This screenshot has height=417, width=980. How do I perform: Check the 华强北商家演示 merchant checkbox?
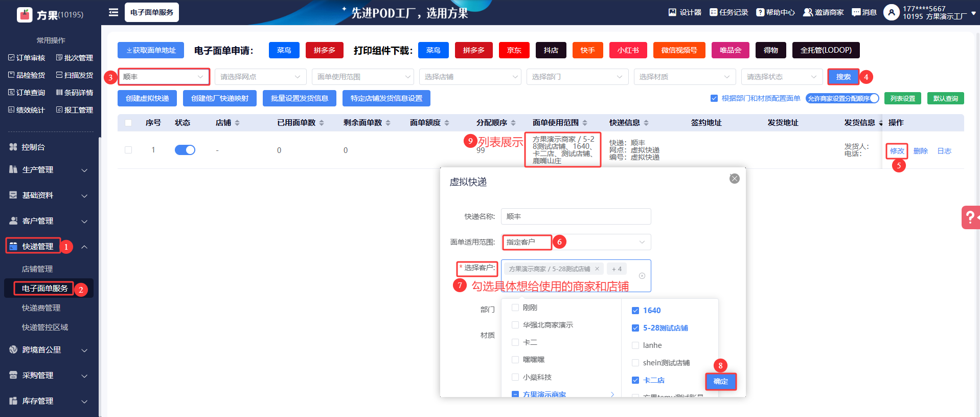tap(515, 325)
